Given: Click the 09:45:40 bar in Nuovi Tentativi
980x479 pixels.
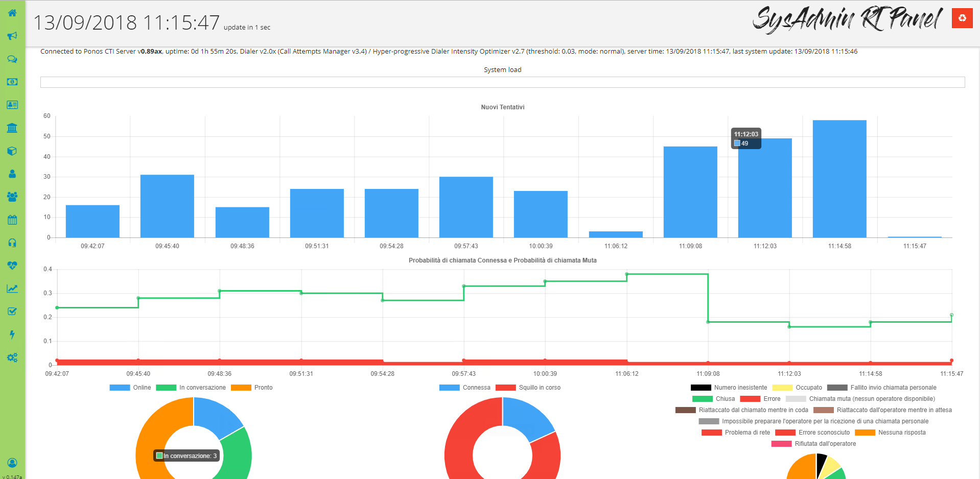Looking at the screenshot, I should [167, 206].
